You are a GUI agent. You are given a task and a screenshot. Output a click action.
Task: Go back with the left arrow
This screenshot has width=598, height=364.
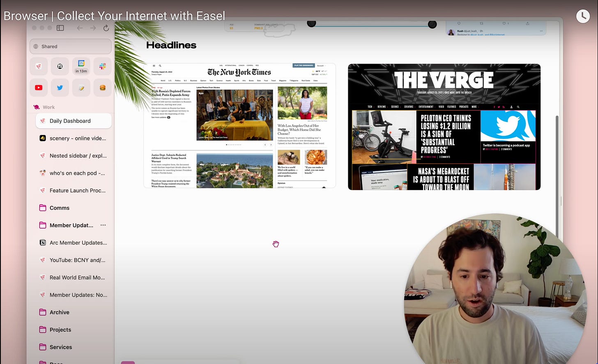pos(80,28)
